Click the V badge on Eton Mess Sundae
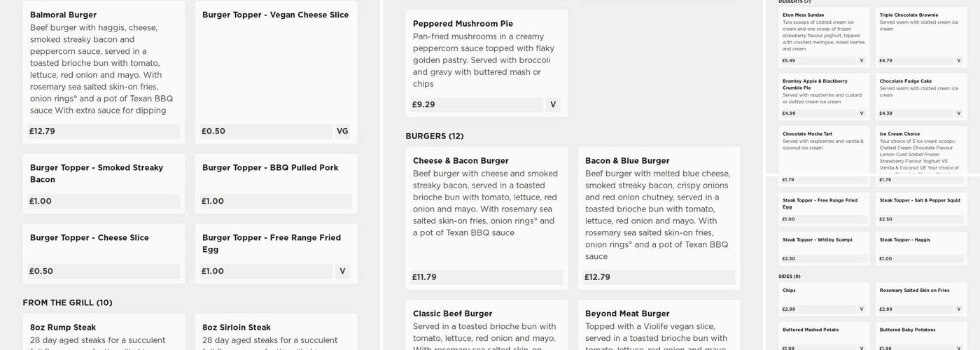Image resolution: width=980 pixels, height=350 pixels. [x=862, y=60]
